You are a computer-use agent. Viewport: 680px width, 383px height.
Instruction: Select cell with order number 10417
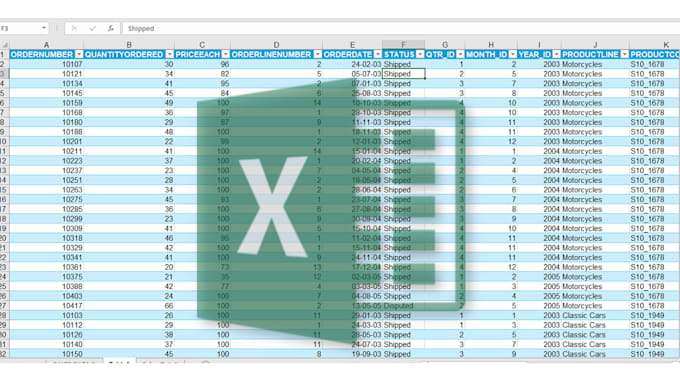click(x=46, y=306)
